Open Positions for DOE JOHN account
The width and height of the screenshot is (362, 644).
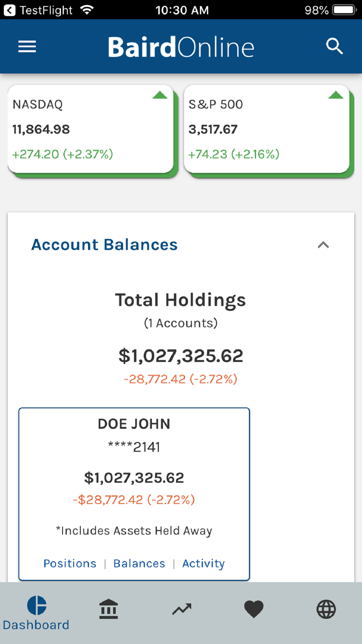(x=70, y=564)
